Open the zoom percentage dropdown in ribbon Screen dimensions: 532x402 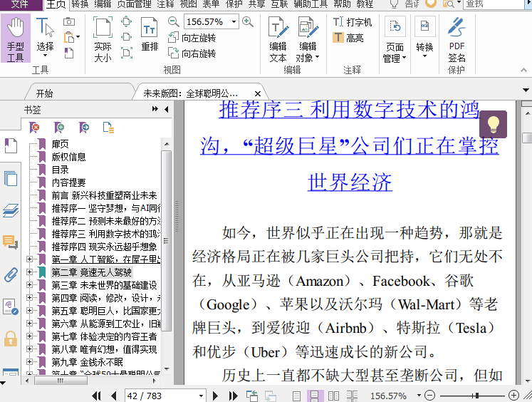coord(234,21)
